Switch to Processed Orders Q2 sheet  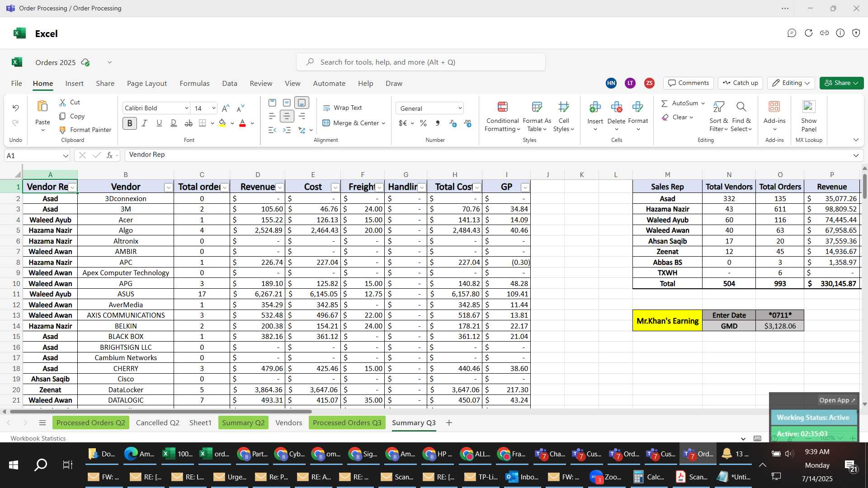90,423
